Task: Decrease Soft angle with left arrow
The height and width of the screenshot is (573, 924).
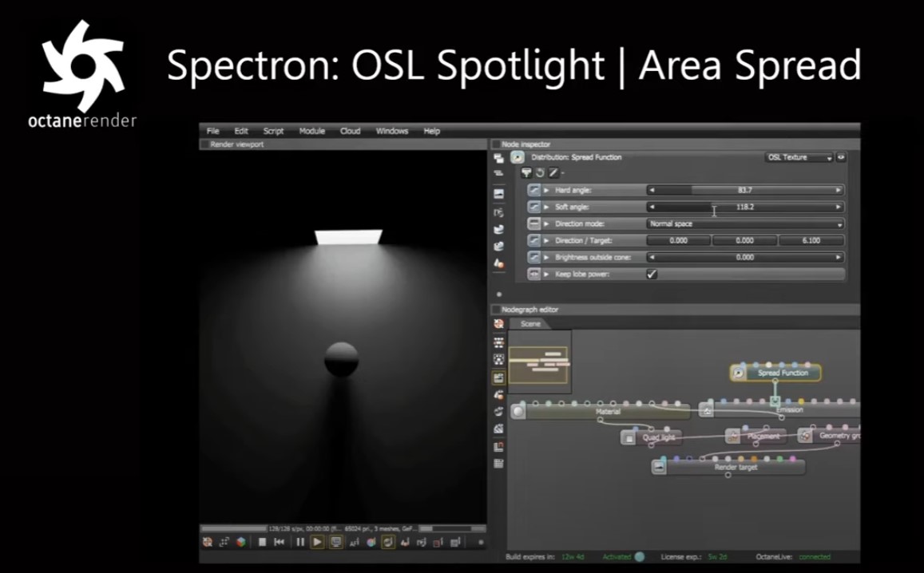Action: click(x=652, y=207)
